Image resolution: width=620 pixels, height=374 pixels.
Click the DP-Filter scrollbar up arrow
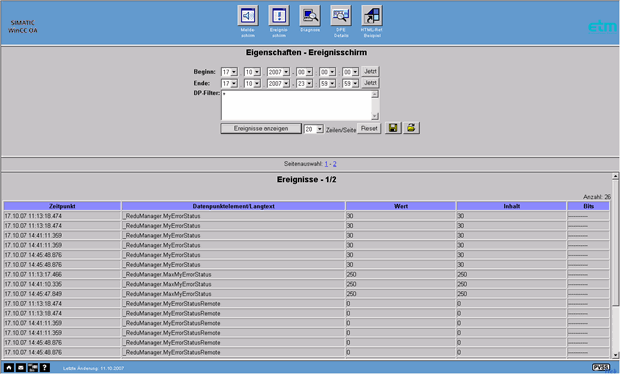click(375, 94)
